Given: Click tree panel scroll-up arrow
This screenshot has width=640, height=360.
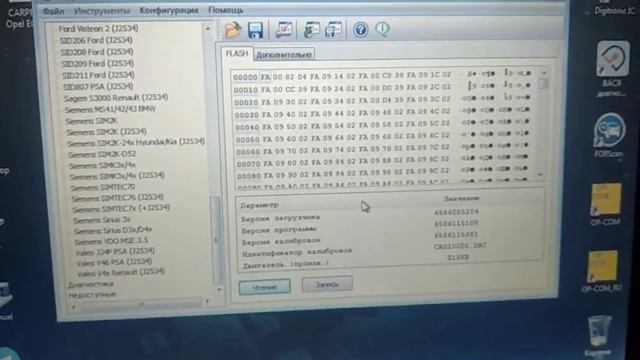Looking at the screenshot, I should pyautogui.click(x=208, y=29).
